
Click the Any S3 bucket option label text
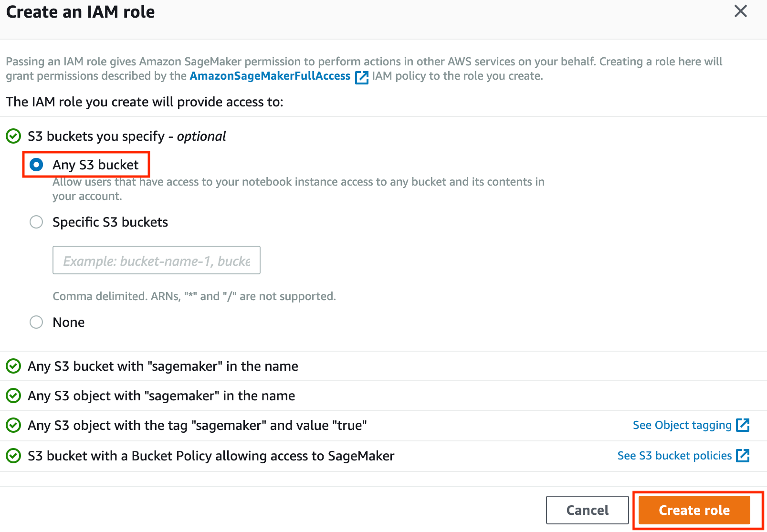point(95,165)
